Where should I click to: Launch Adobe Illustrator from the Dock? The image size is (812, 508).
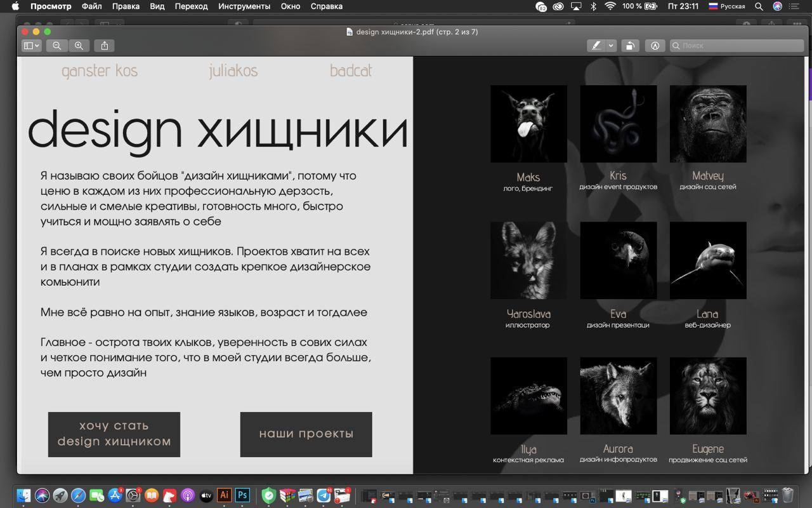coord(224,495)
